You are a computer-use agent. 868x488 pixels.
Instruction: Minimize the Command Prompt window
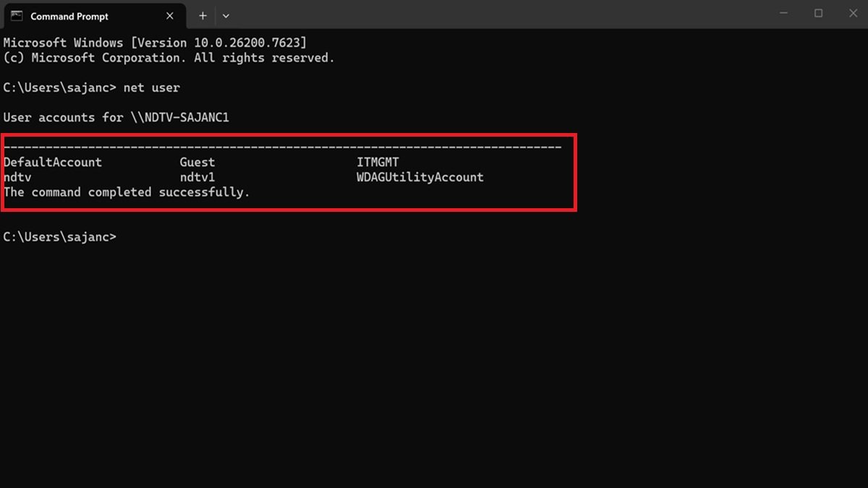[x=786, y=14]
